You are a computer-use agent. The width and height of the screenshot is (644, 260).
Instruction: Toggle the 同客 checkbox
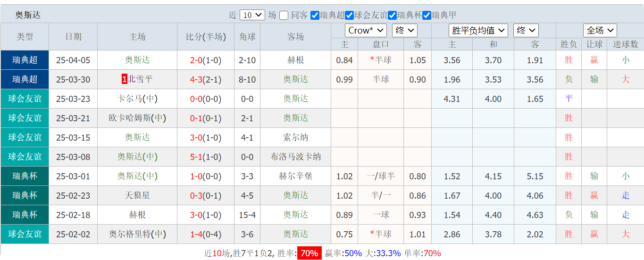(x=284, y=15)
